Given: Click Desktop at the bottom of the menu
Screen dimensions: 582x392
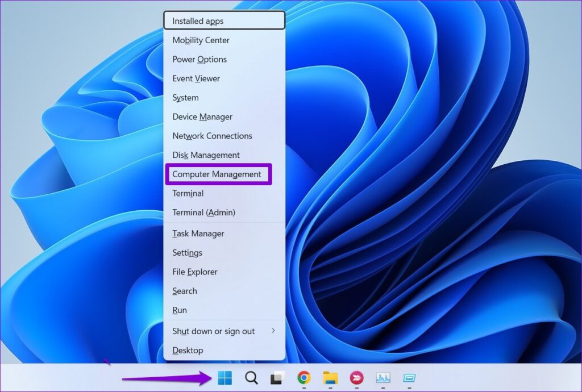Looking at the screenshot, I should point(188,351).
